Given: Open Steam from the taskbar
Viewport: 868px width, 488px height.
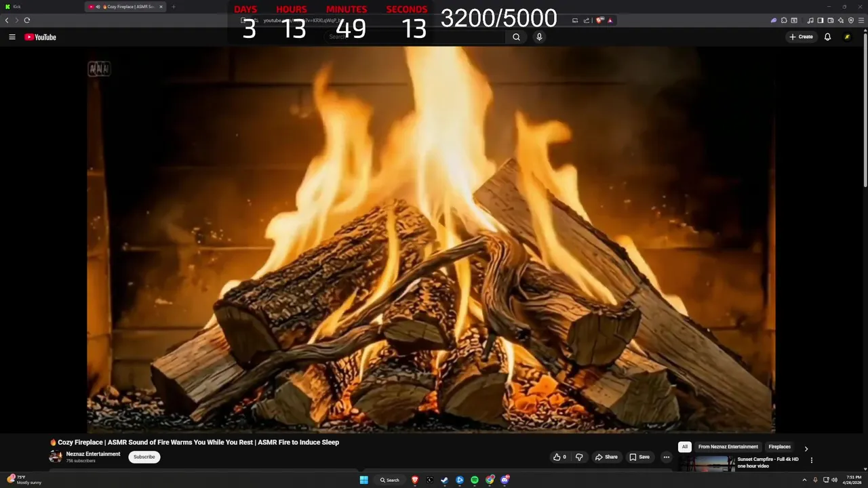Looking at the screenshot, I should click(x=445, y=480).
